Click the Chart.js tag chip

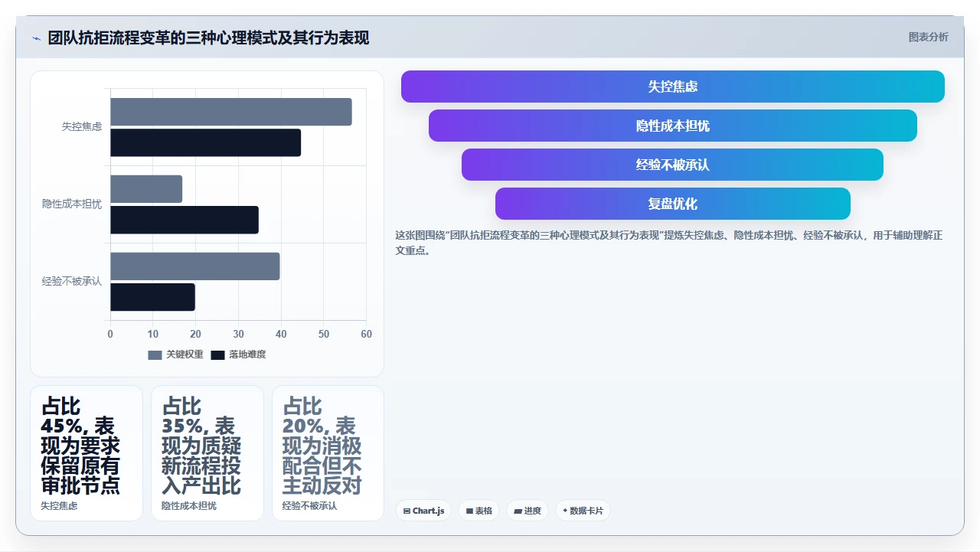pos(423,511)
